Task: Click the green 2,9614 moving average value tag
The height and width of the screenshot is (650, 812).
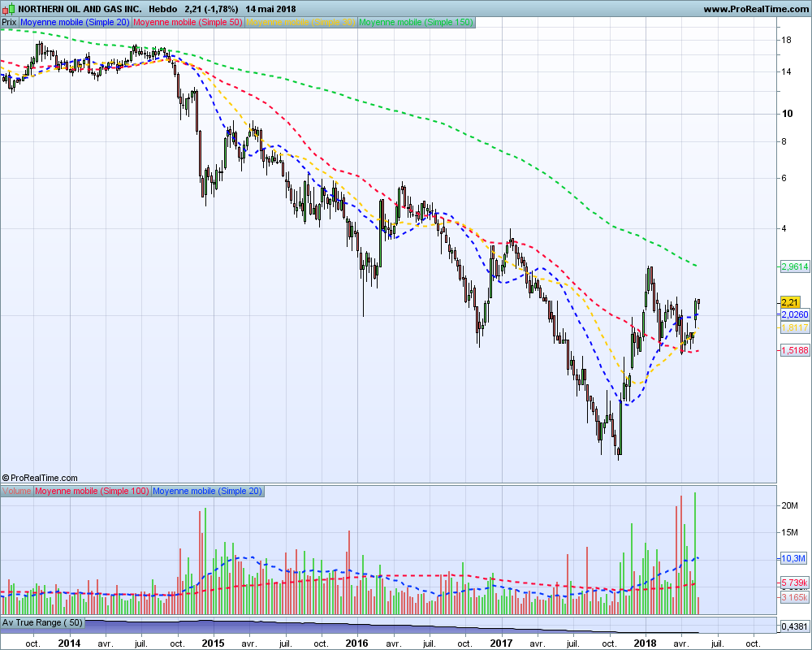Action: [x=795, y=267]
